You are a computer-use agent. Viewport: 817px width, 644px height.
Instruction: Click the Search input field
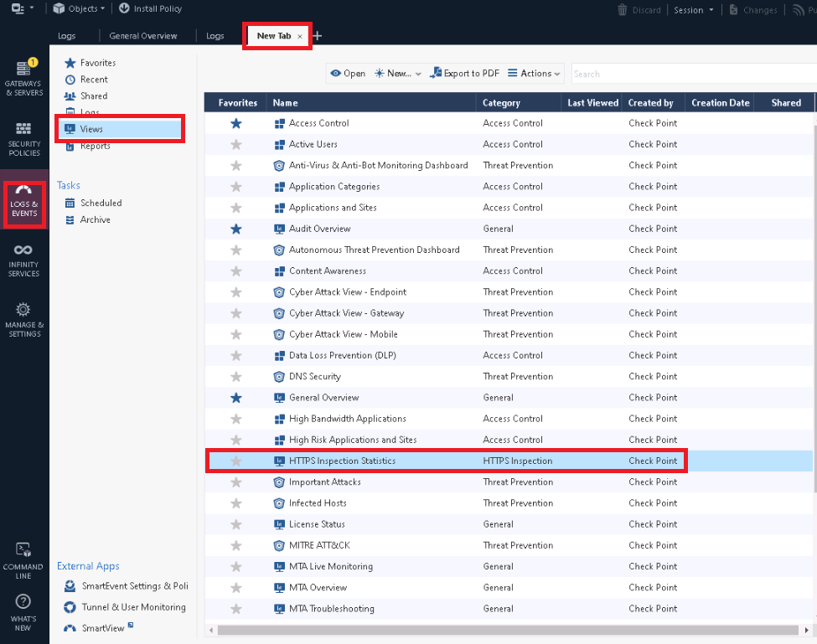pos(694,74)
